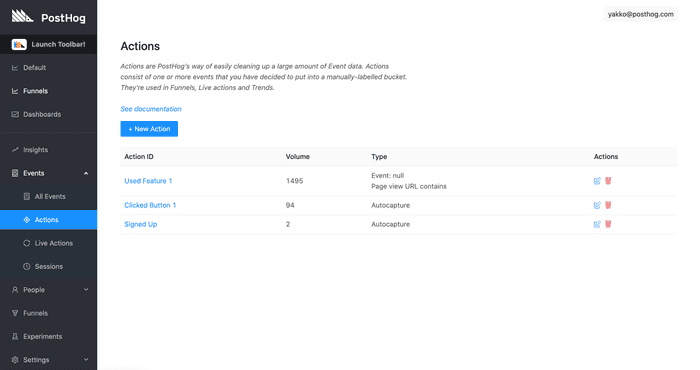Click the Type column header
This screenshot has height=370, width=700.
pos(379,157)
